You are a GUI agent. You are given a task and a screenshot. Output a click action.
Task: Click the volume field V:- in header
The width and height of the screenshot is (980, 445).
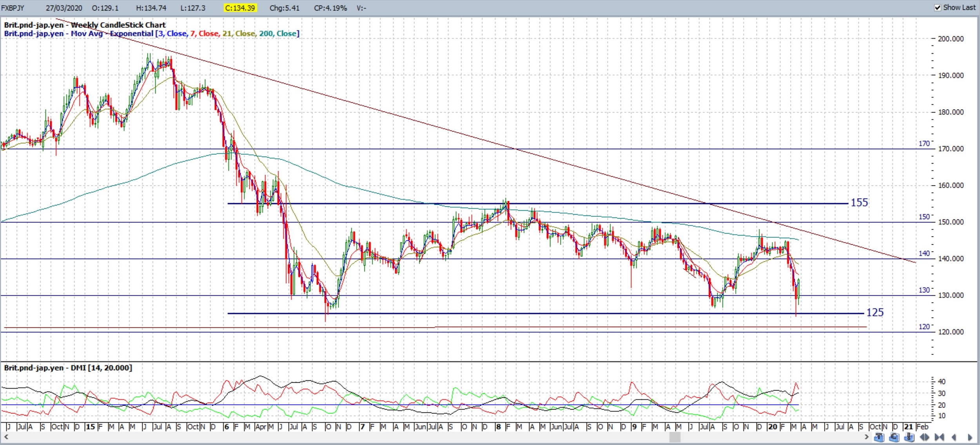pos(361,8)
